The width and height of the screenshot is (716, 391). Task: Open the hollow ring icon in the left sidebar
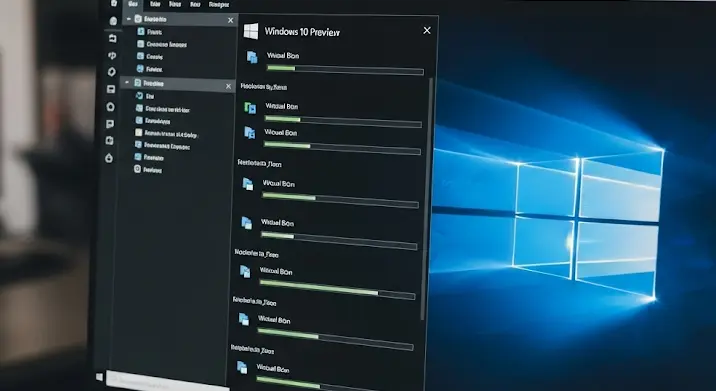(x=111, y=106)
